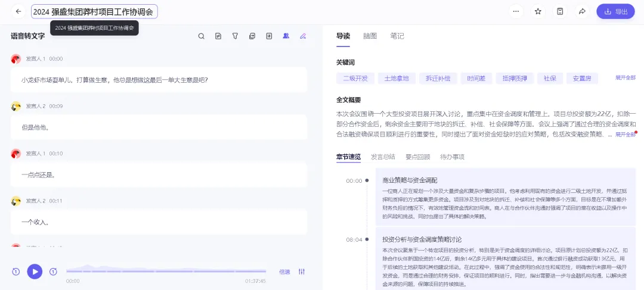
Task: Seek on the audio waveform progress bar
Action: tap(166, 270)
